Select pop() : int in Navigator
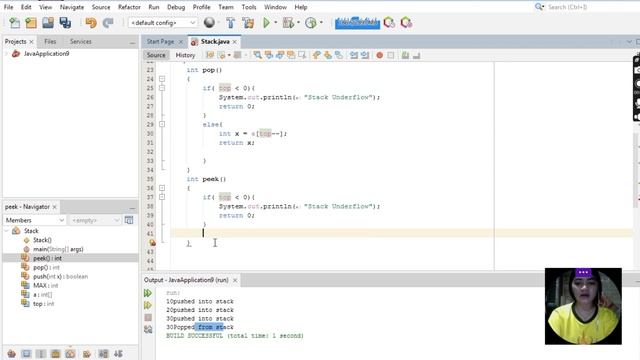The height and width of the screenshot is (360, 640). 46,267
